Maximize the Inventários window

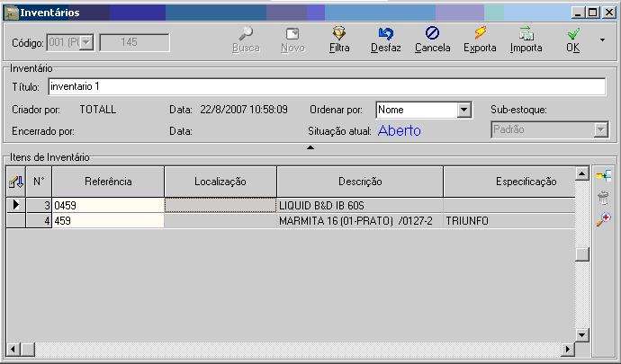[593, 13]
